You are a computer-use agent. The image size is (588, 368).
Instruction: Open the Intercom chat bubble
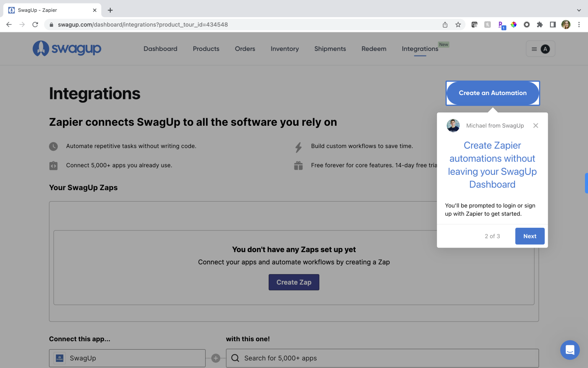[x=570, y=350]
